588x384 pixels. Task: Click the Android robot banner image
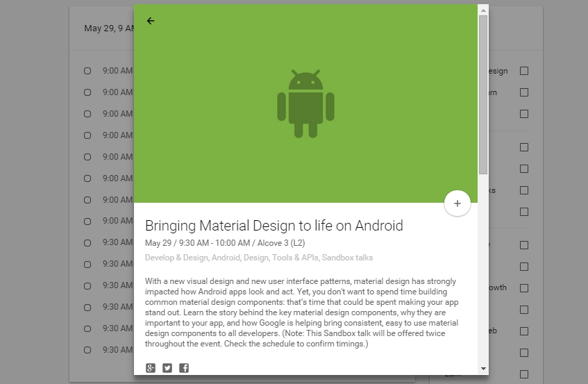(305, 103)
